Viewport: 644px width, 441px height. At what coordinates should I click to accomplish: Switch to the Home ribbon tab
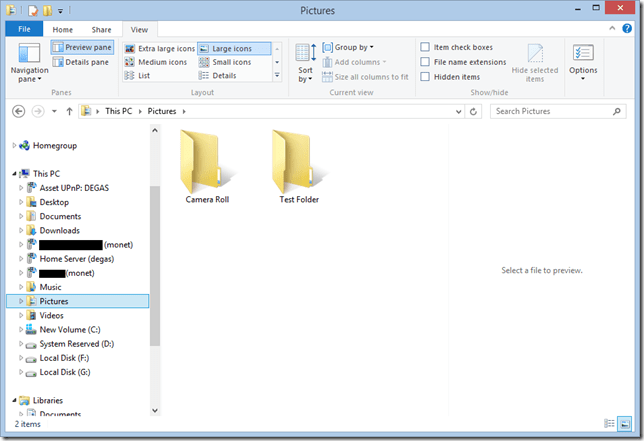62,30
